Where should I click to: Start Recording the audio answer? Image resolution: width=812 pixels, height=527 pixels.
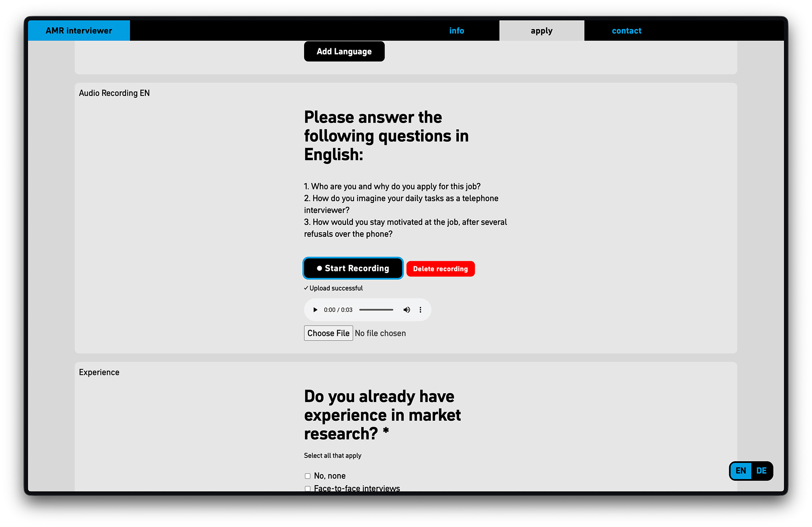353,268
